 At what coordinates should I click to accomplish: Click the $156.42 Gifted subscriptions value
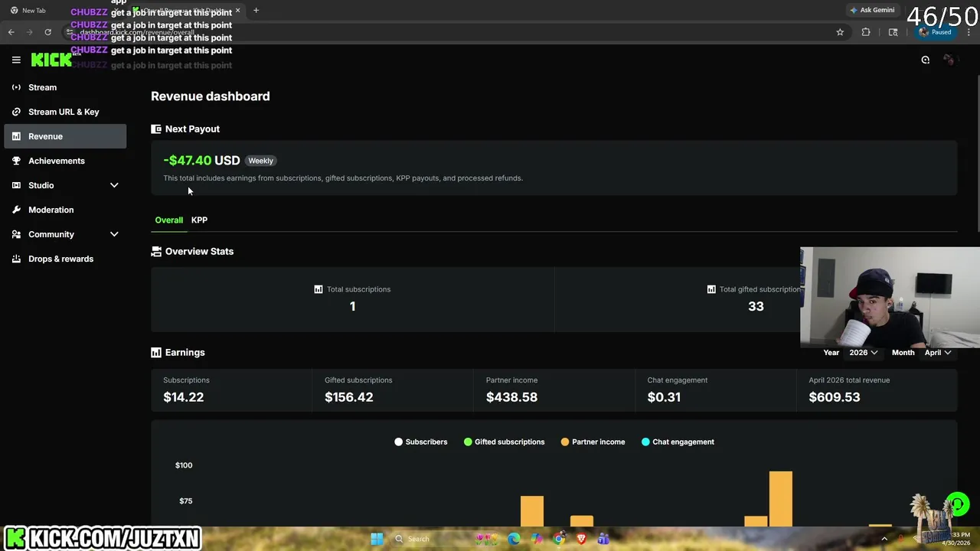pos(348,397)
